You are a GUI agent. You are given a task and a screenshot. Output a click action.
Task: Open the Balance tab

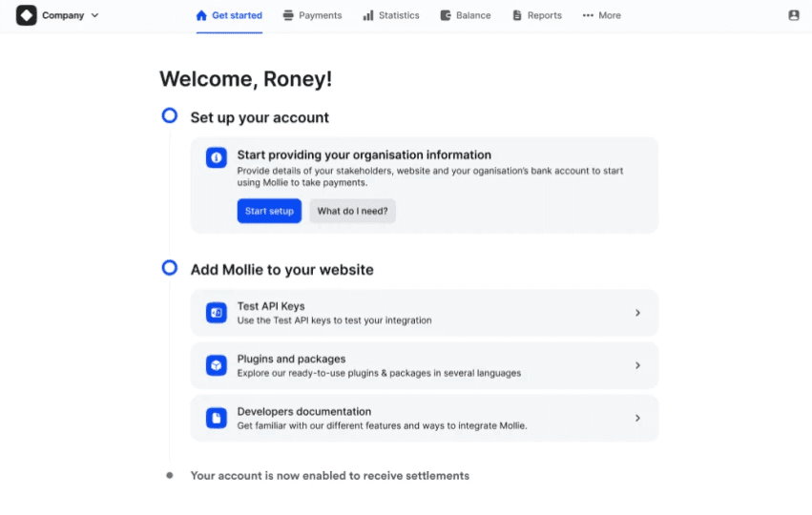click(x=466, y=15)
